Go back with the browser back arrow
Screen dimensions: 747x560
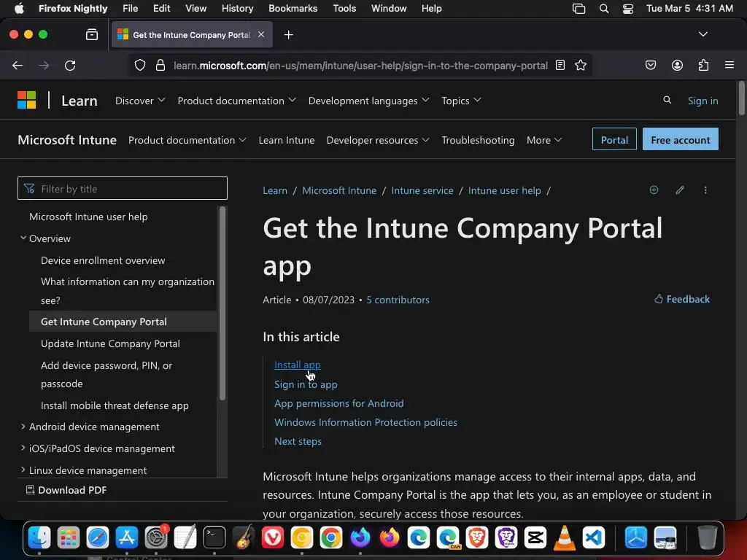18,65
